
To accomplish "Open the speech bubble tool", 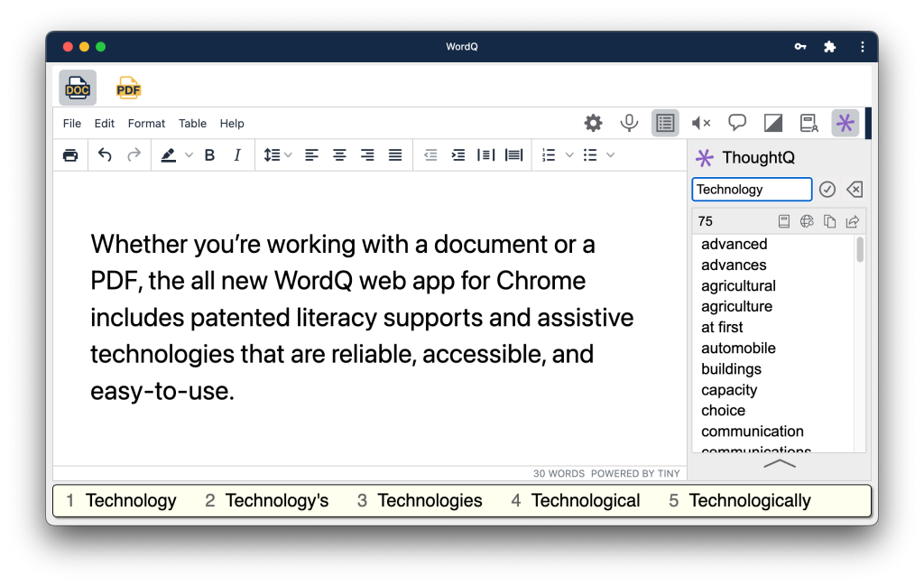I will pyautogui.click(x=736, y=123).
